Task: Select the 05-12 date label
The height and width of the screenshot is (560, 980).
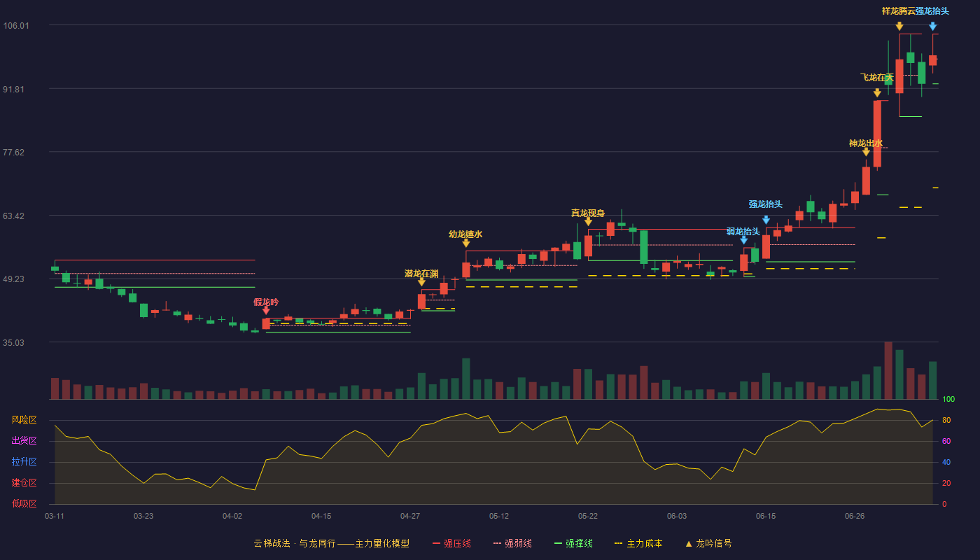Action: [x=499, y=516]
